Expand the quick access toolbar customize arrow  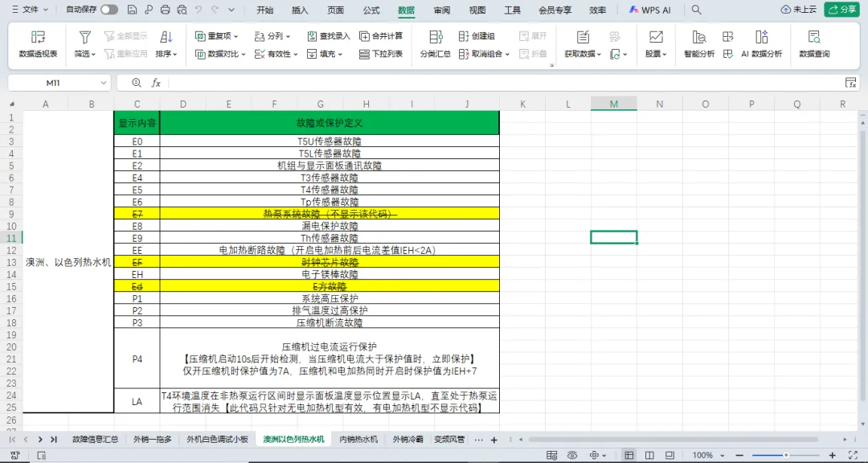coord(231,10)
